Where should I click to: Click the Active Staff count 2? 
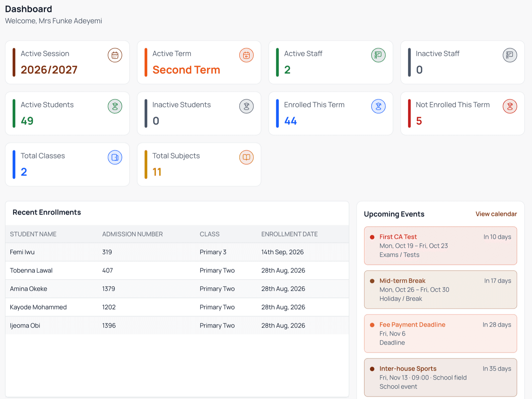[x=287, y=70]
